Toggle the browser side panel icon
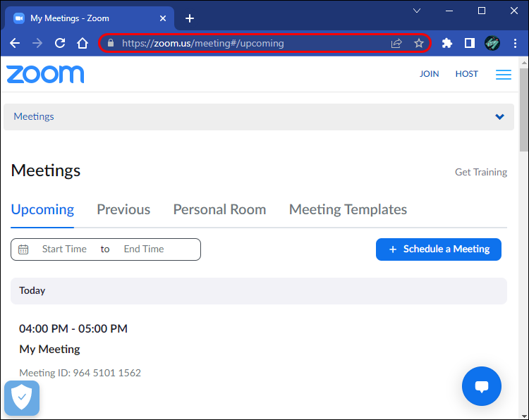Viewport: 529px width, 420px height. click(469, 43)
